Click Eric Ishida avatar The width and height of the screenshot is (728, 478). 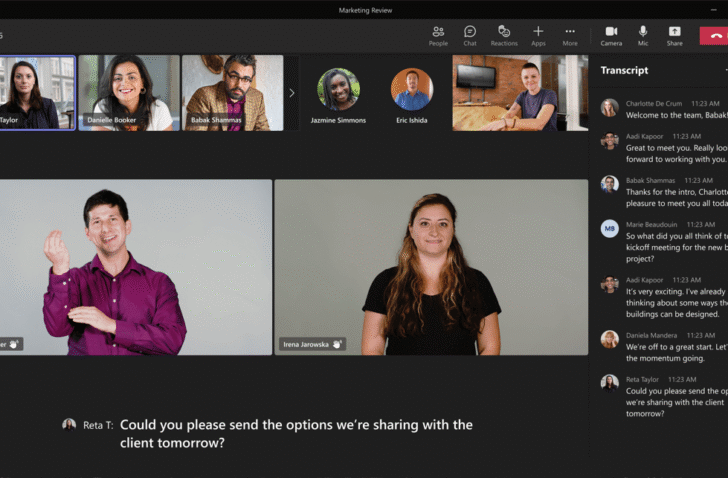pyautogui.click(x=412, y=89)
